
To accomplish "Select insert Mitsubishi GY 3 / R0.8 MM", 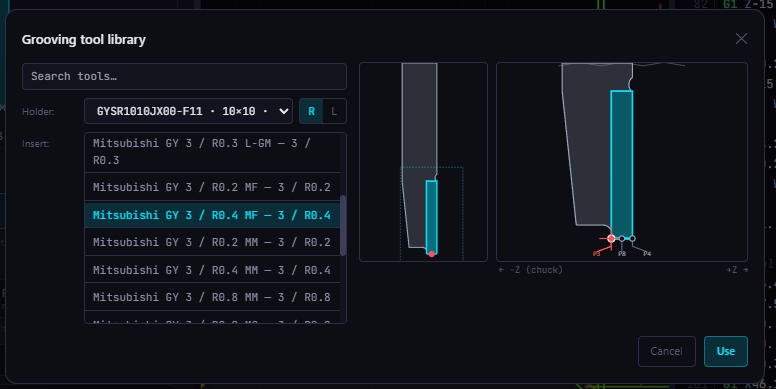I will pyautogui.click(x=212, y=297).
